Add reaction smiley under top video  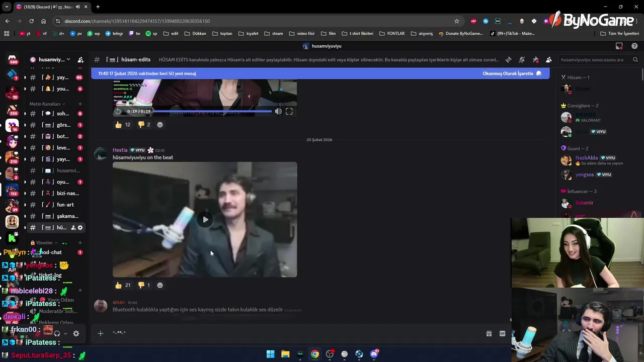(160, 125)
